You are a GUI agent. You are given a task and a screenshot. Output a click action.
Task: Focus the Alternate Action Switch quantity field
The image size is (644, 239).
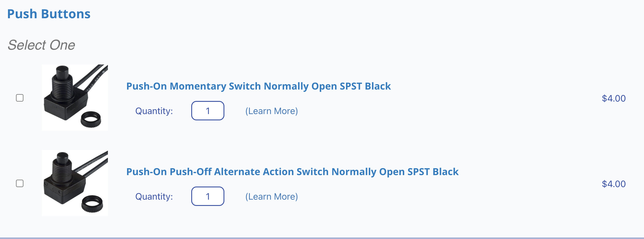[x=208, y=196]
